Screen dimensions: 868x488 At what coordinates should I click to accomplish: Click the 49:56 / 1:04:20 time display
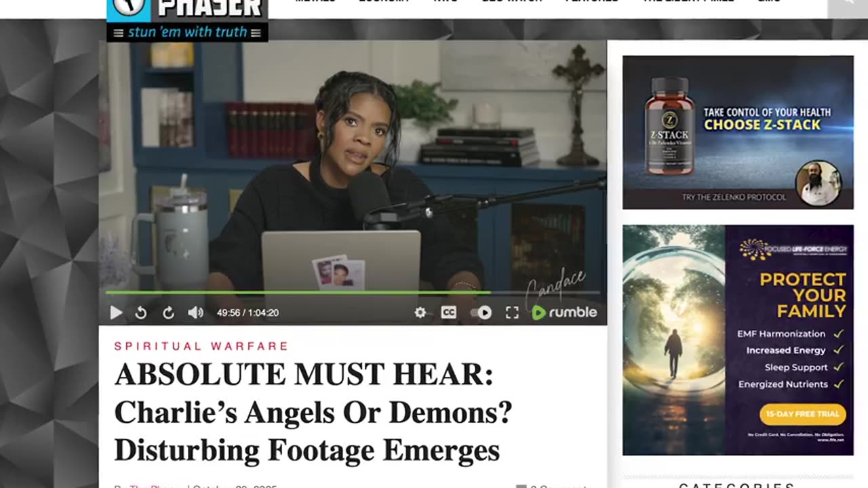(248, 312)
